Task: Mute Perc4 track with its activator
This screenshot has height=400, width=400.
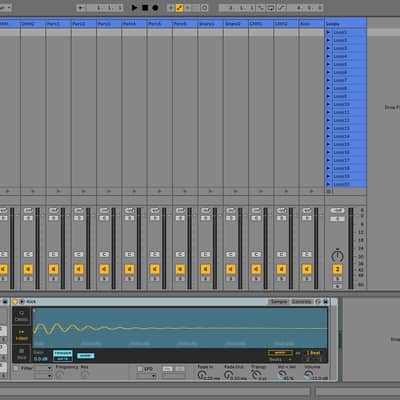Action: [x=129, y=269]
